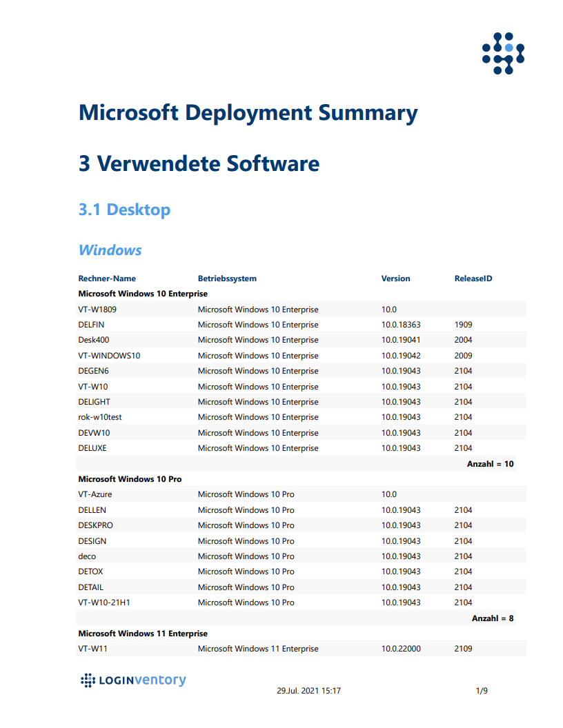Screen dimensions: 563x728
Task: Click the 'Betriebssystem' column header
Action: pos(227,279)
